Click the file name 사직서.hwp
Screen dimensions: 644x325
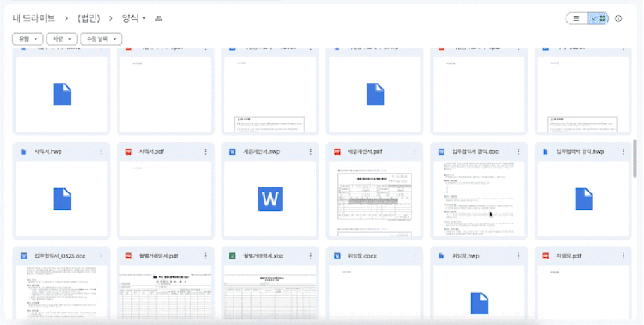[48, 152]
